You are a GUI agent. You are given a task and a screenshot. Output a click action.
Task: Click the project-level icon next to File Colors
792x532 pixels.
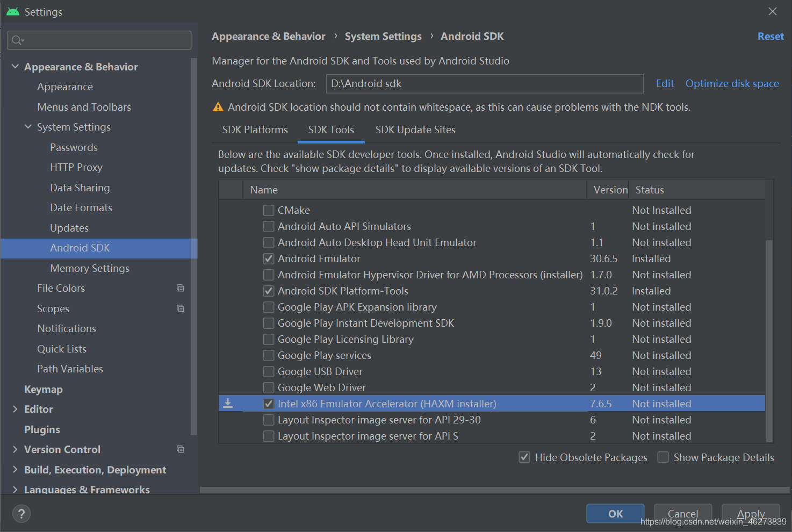181,288
